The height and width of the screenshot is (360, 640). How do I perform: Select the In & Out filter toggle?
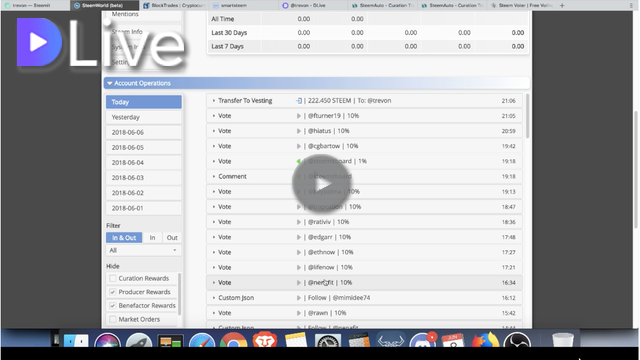[124, 238]
